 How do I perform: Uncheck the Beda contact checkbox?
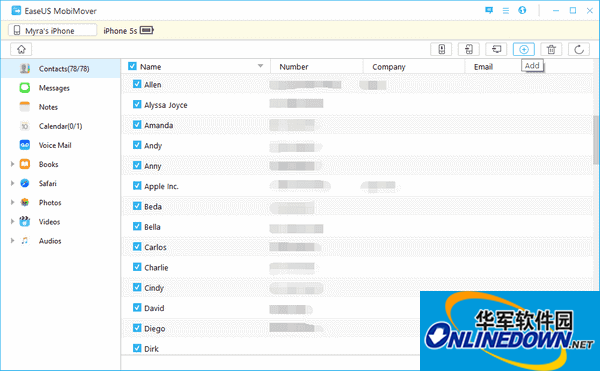(x=137, y=206)
